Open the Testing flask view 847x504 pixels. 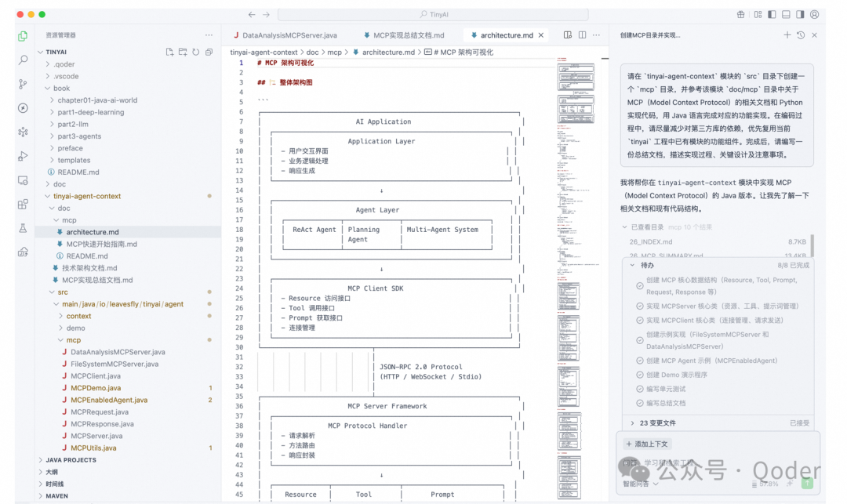point(23,228)
